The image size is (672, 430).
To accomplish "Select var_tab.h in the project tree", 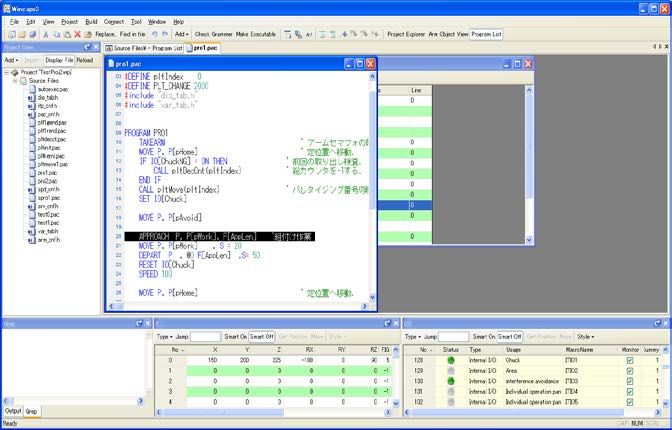I will pos(48,232).
